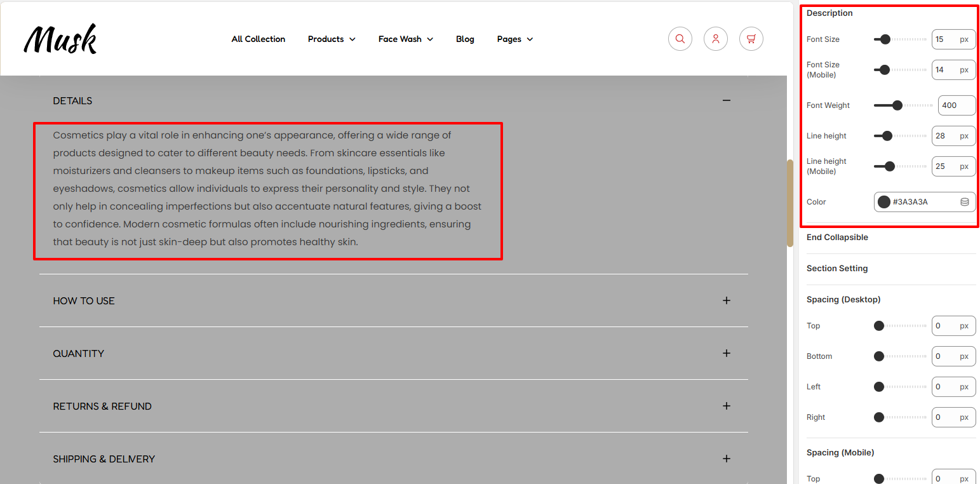This screenshot has width=980, height=484.
Task: Click the Spacing Desktop Right slider
Action: (900, 417)
